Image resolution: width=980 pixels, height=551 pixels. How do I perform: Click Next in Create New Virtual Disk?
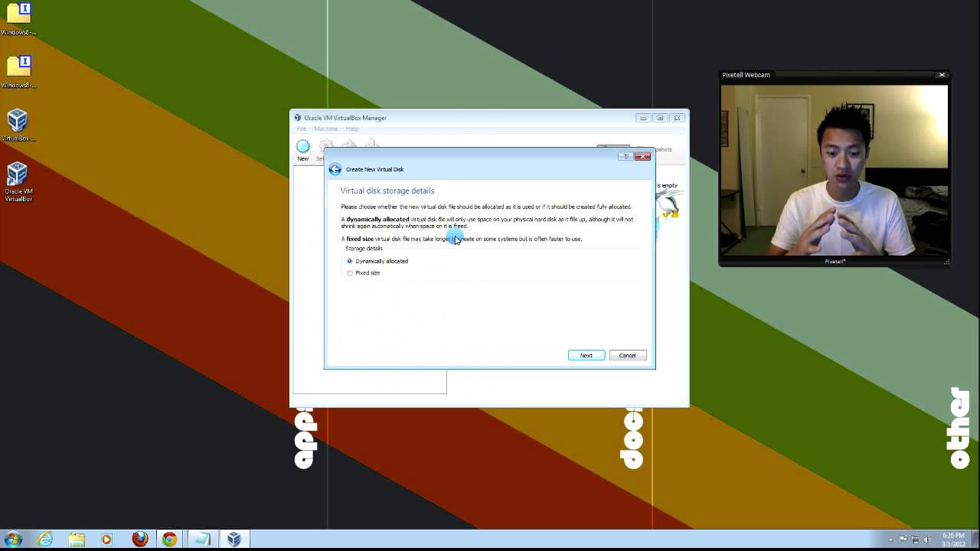click(x=586, y=355)
